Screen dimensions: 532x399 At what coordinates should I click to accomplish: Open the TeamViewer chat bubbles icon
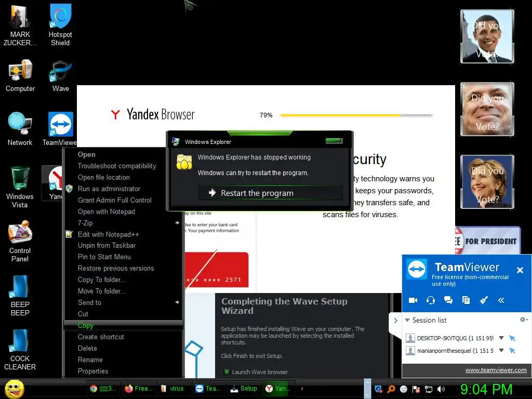coord(448,300)
